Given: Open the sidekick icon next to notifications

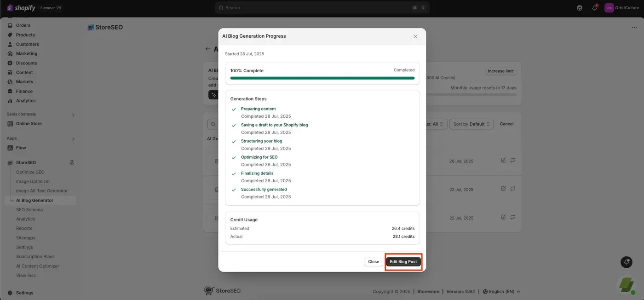Looking at the screenshot, I should click(x=580, y=8).
